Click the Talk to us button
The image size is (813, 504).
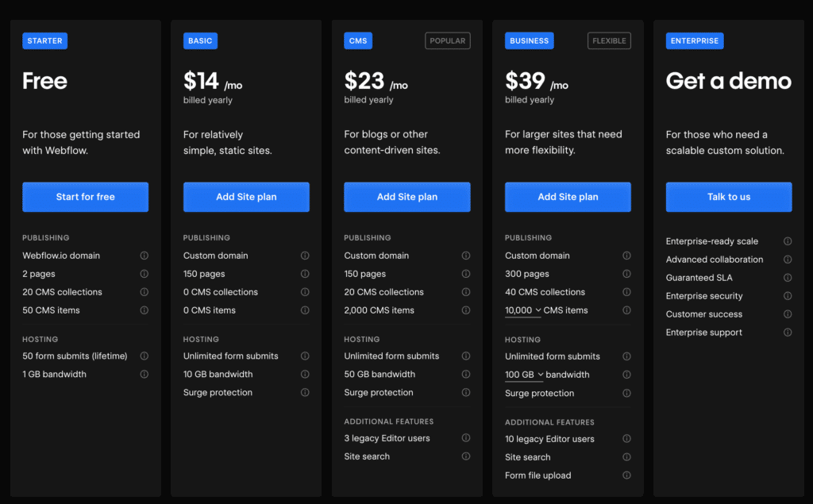coord(729,197)
